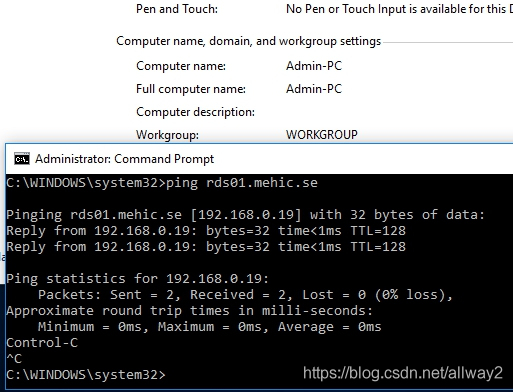Click the Minimum Maximum Average times line
Image resolution: width=513 pixels, height=392 pixels.
210,327
